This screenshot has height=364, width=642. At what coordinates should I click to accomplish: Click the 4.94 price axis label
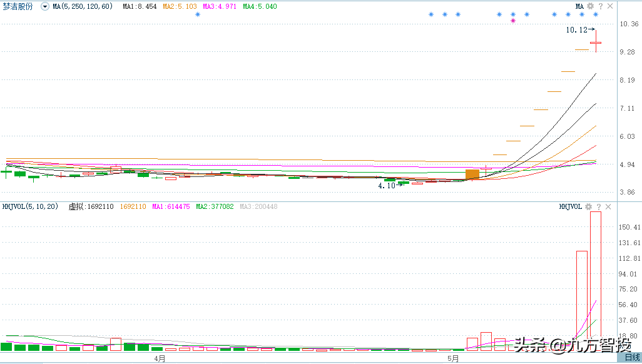click(x=627, y=164)
